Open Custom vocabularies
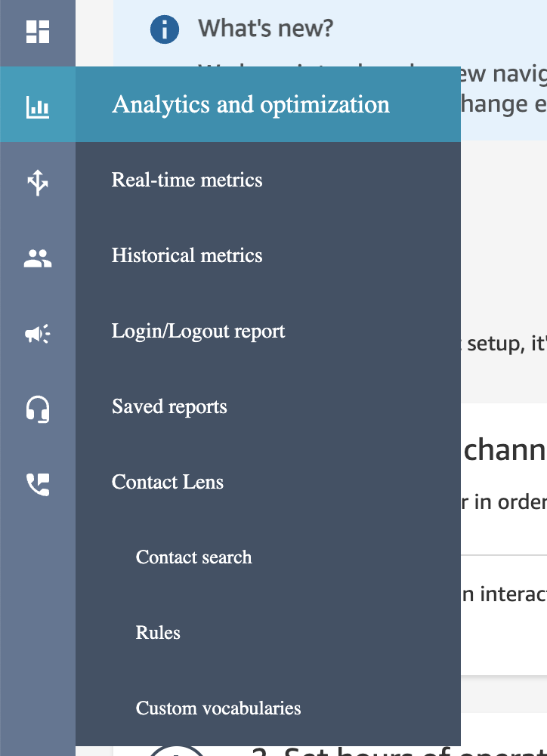Image resolution: width=547 pixels, height=756 pixels. (218, 708)
